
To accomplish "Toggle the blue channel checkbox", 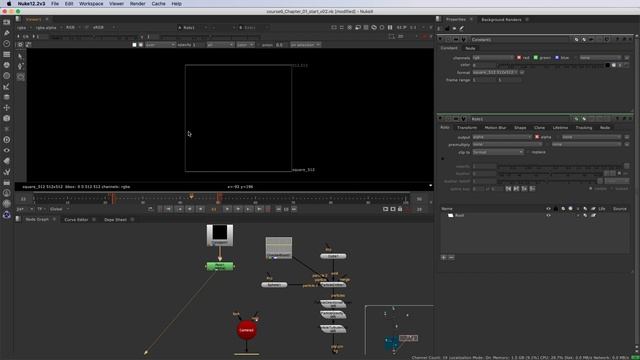I will tap(557, 58).
